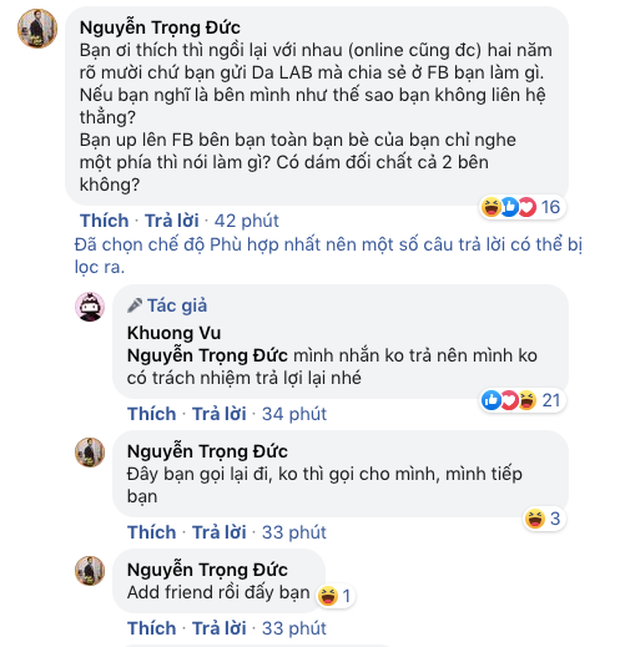620x647 pixels.
Task: Reply to the top comment by Nguyễn Trọng Đức
Action: tap(171, 220)
